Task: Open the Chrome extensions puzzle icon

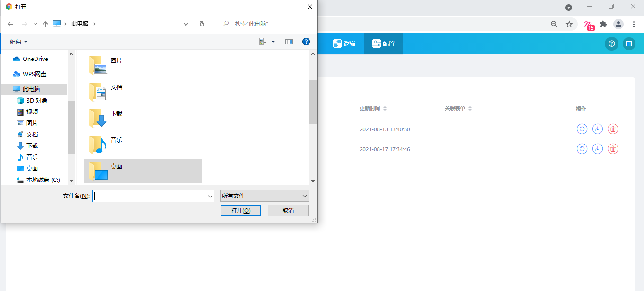Action: (x=603, y=24)
